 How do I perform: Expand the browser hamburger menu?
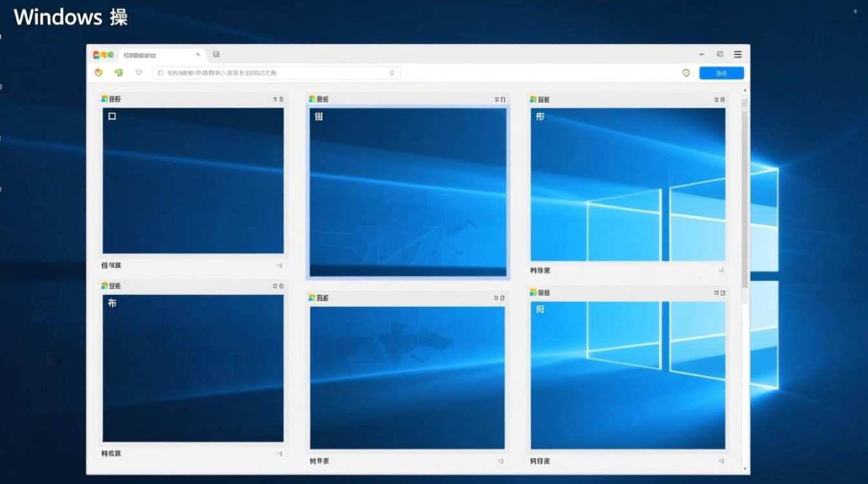737,54
